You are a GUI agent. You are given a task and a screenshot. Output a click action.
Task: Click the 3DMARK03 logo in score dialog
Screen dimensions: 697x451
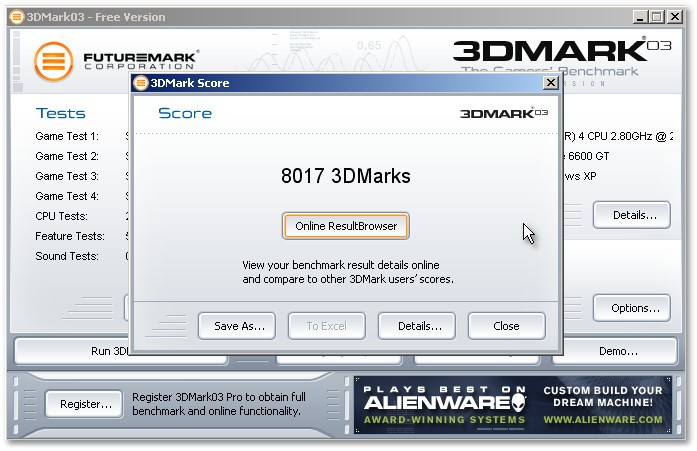click(504, 113)
